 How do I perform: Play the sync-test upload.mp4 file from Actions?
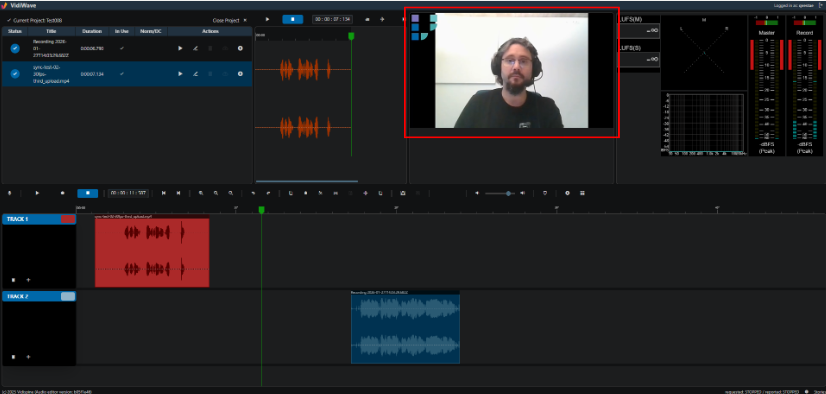(x=180, y=74)
